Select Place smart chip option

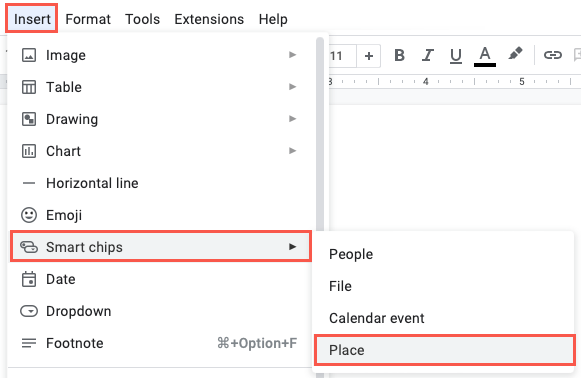(444, 350)
